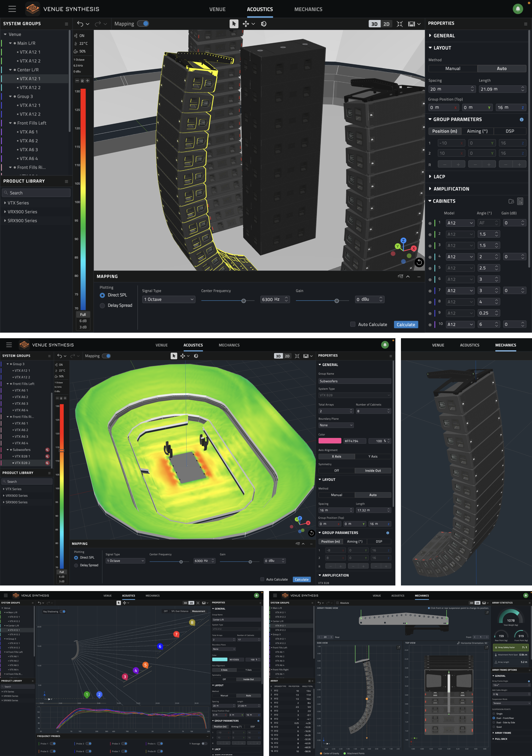
Task: Click probe marker 8 in 2D view
Action: coord(192,622)
